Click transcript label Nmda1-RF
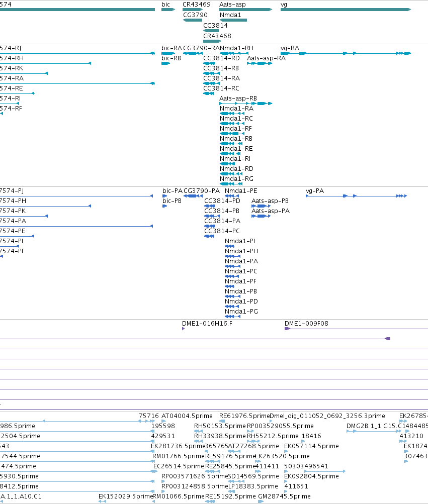The width and height of the screenshot is (428, 504). coord(236,129)
